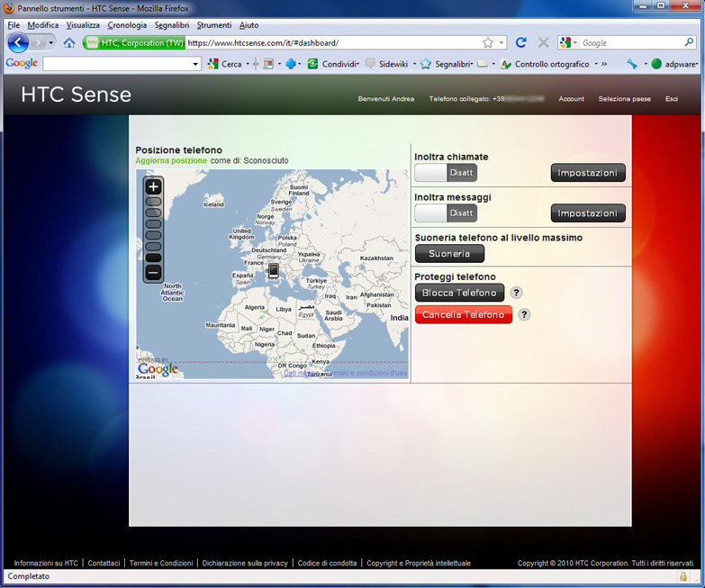Open the Visualizza menu

(x=83, y=25)
